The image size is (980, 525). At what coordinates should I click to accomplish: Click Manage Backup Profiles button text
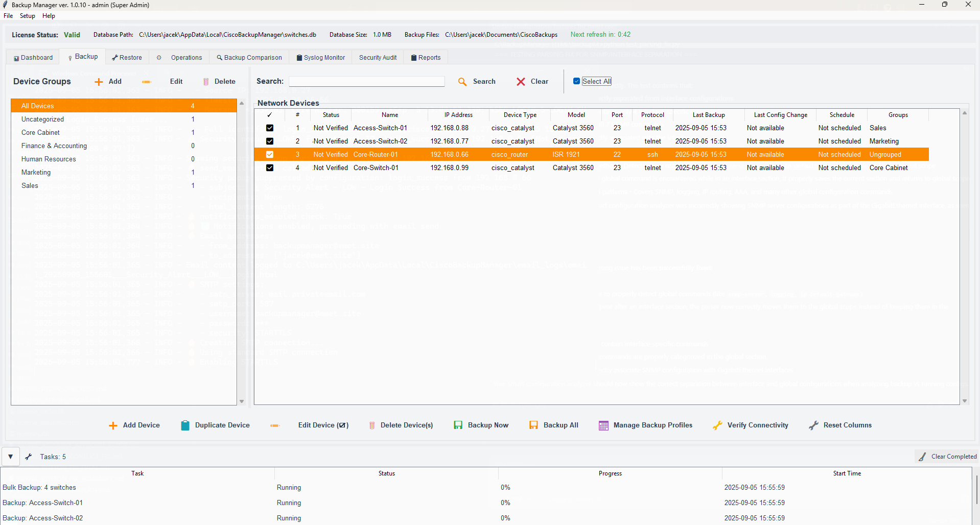pyautogui.click(x=653, y=425)
